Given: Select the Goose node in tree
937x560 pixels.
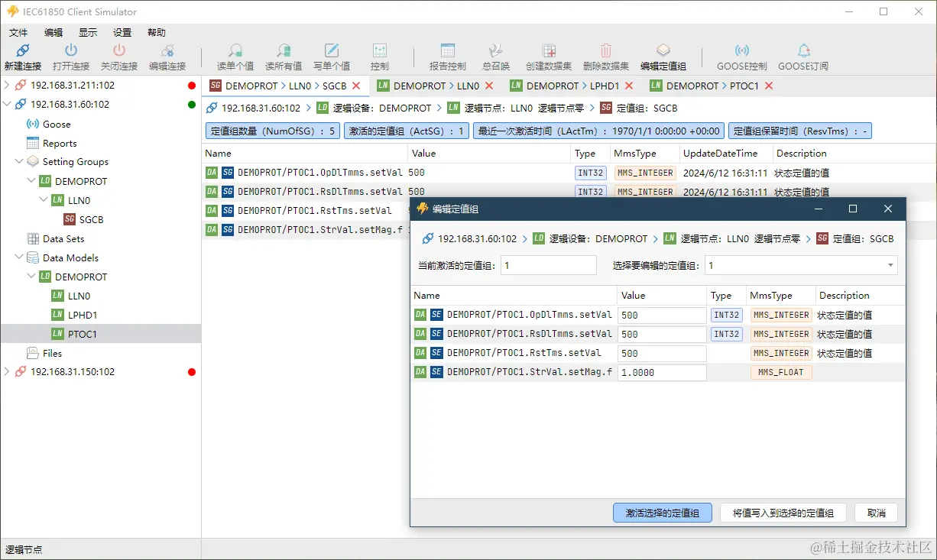Looking at the screenshot, I should click(57, 124).
